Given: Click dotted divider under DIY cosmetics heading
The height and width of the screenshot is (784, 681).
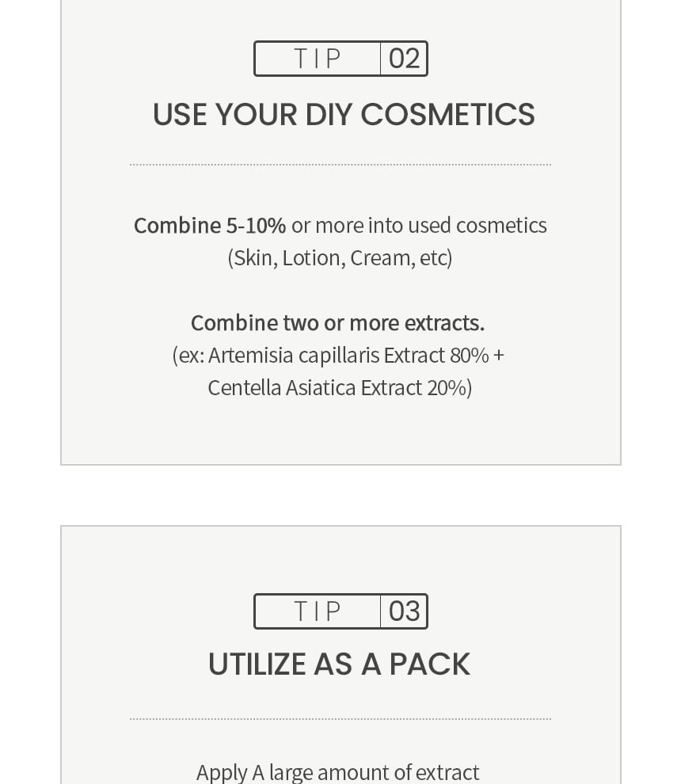Looking at the screenshot, I should coord(340,165).
